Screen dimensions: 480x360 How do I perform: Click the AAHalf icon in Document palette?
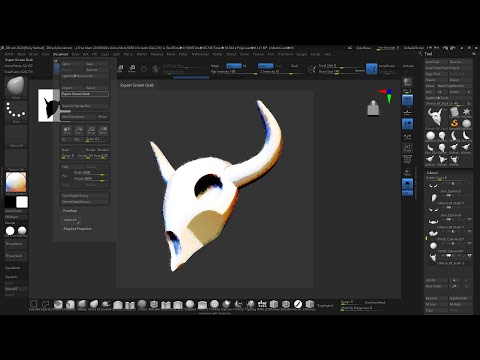pyautogui.click(x=103, y=130)
